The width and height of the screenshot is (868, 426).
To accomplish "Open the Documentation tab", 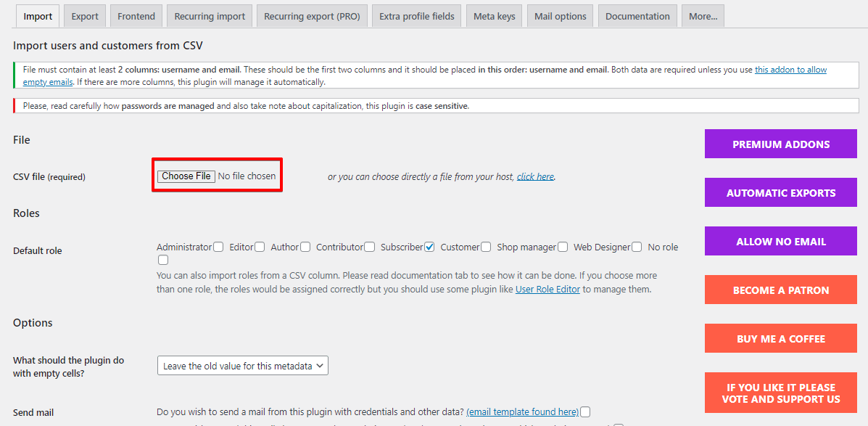I will (637, 17).
